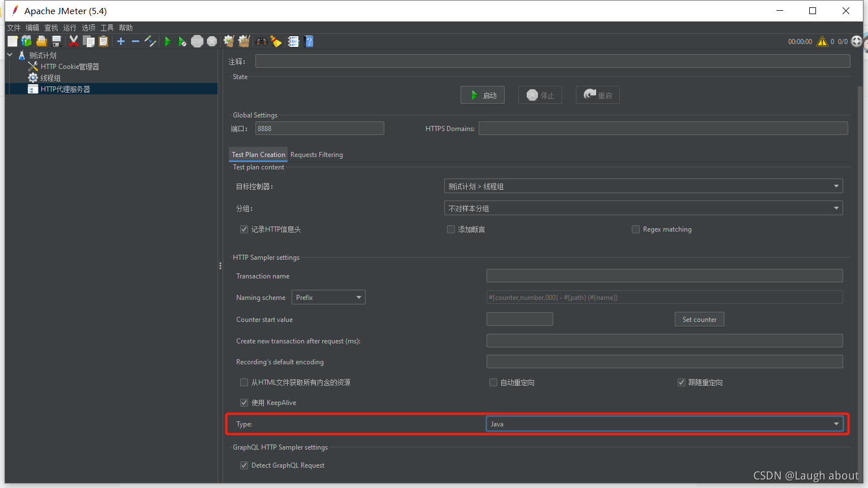
Task: Switch to Requests Filtering tab
Action: (316, 155)
